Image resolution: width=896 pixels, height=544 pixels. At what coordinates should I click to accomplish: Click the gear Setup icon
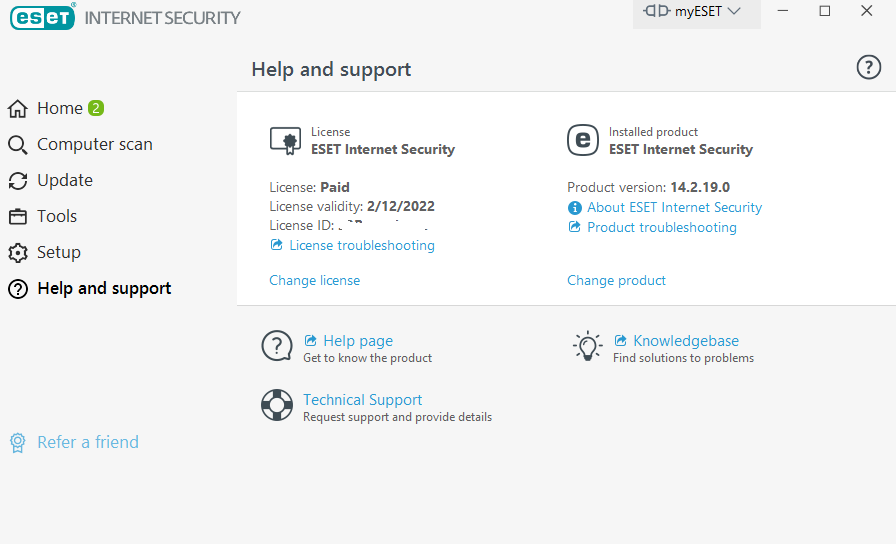[x=18, y=253]
